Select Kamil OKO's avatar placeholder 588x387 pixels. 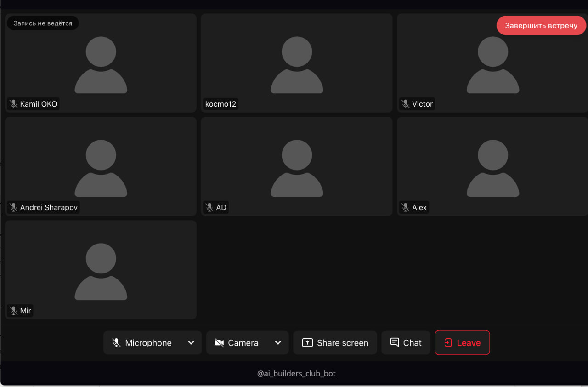click(x=101, y=65)
